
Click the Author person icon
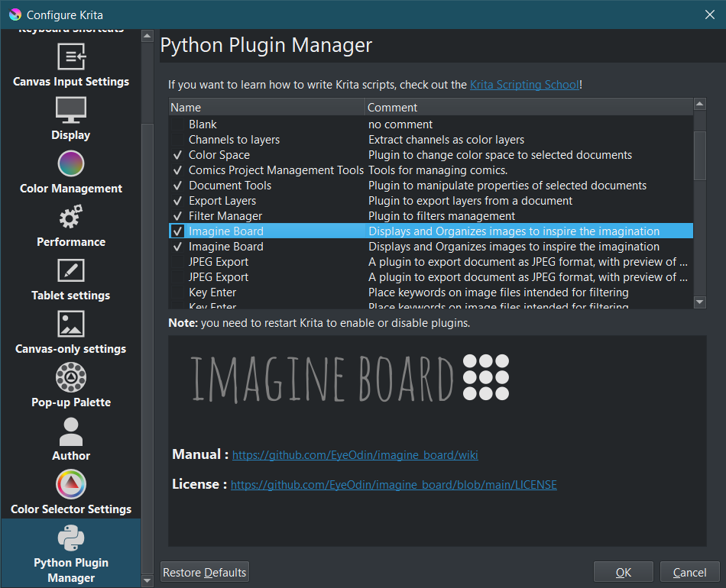[x=71, y=431]
